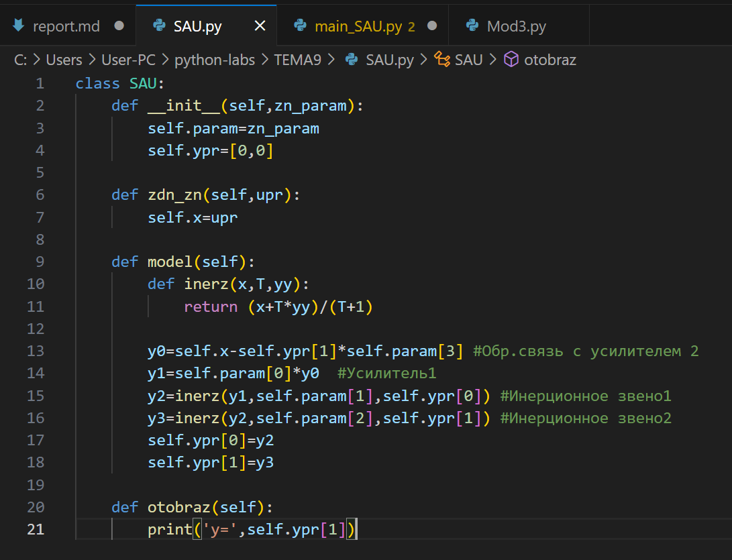Image resolution: width=732 pixels, height=560 pixels.
Task: Open the TEMA9 breadcrumb folder dropdown
Action: (x=297, y=60)
